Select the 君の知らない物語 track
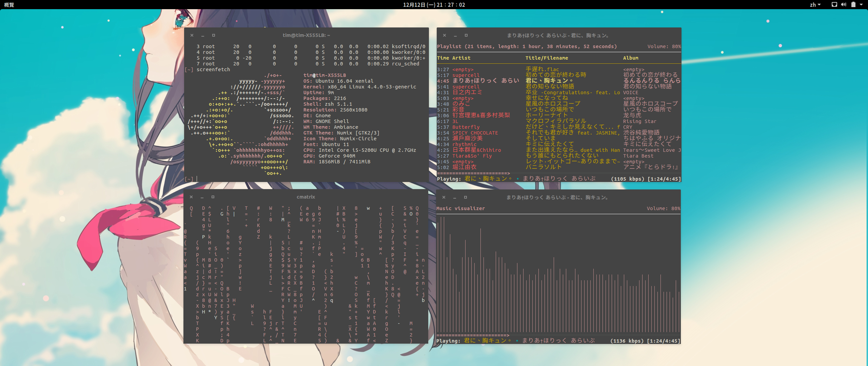This screenshot has height=366, width=868. pyautogui.click(x=559, y=87)
